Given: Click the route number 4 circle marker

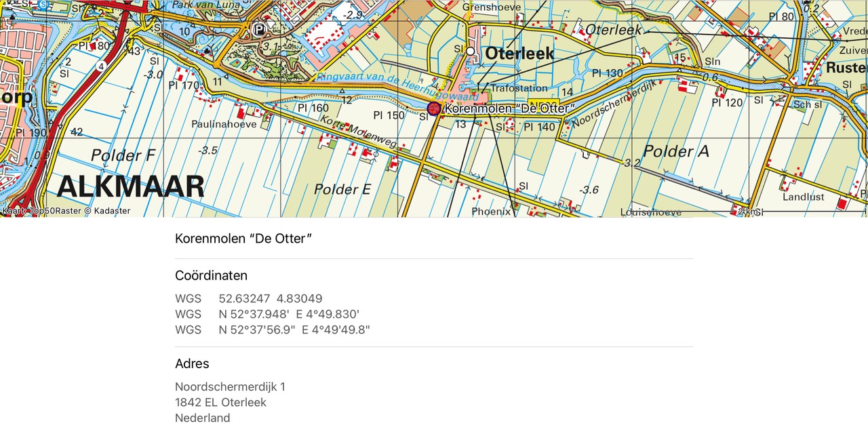Looking at the screenshot, I should pos(101,66).
